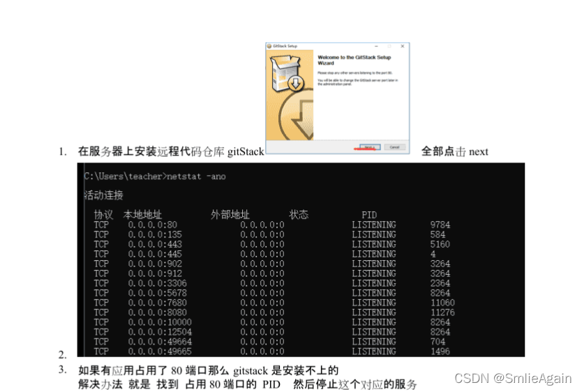582x392 pixels.
Task: Click the '状态' column header
Action: point(299,215)
